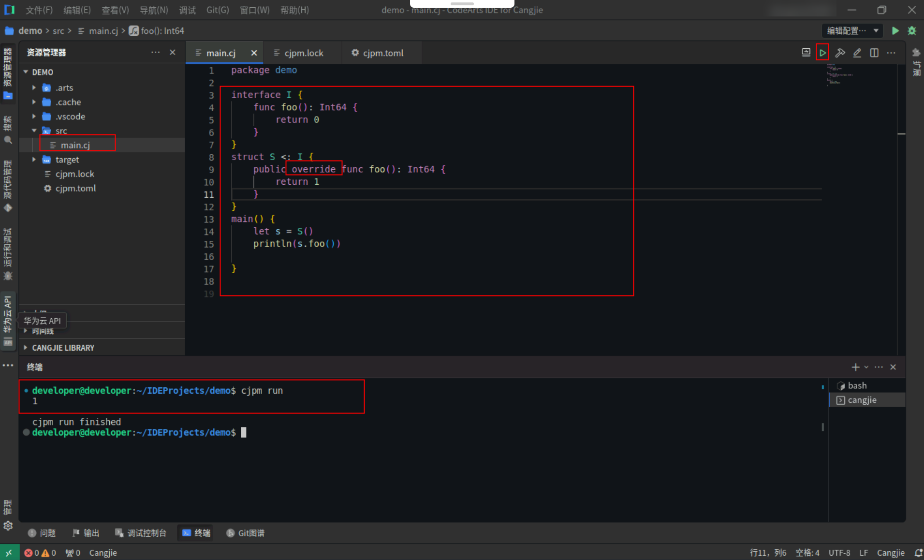Open the Git(G) menu
924x560 pixels.
[218, 10]
